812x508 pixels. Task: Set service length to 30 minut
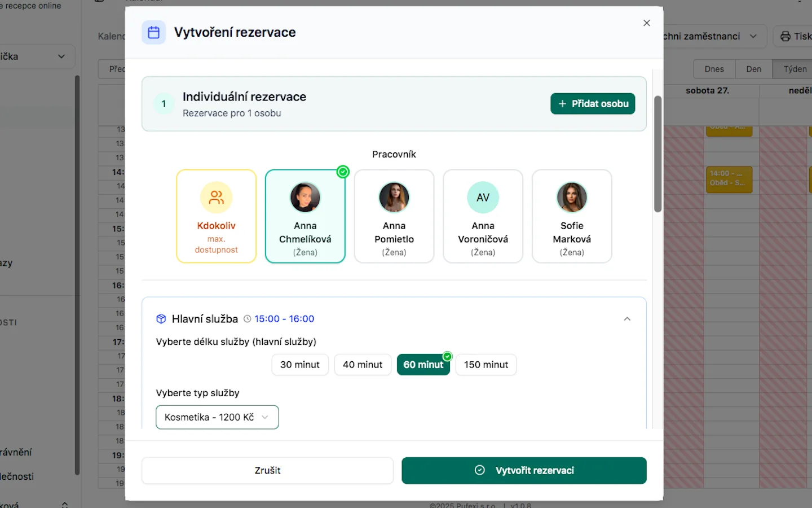coord(299,365)
